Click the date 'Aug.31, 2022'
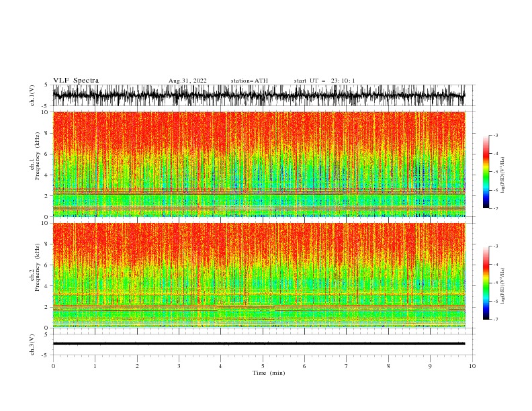 (187, 81)
